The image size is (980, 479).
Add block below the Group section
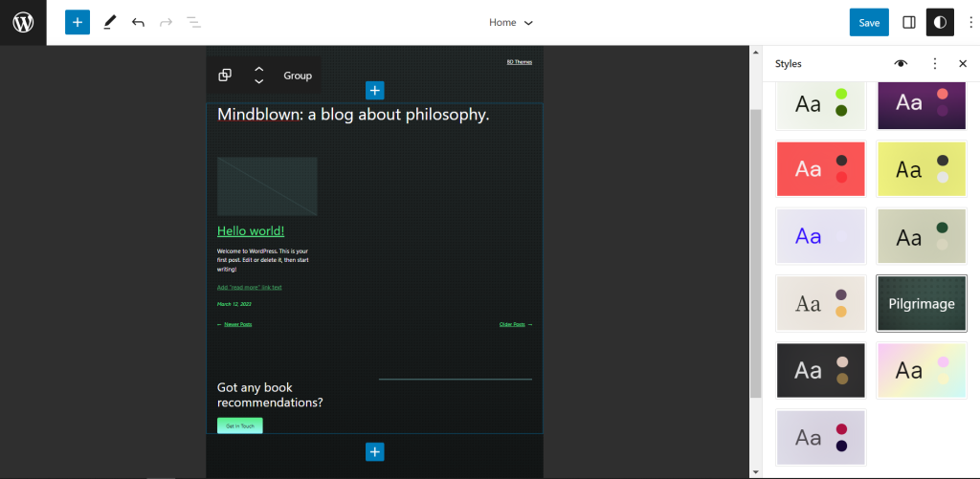tap(375, 451)
